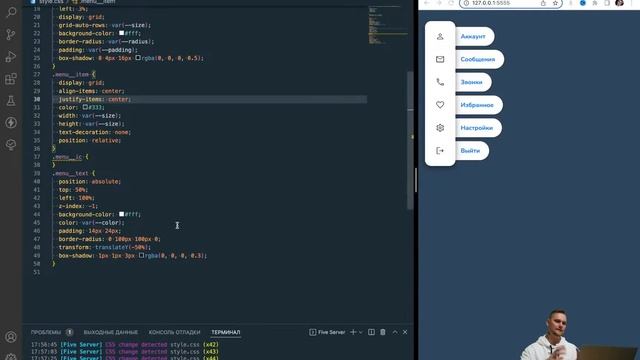Click the Звонки menu label
Viewport: 640px width, 360px height.
coord(471,82)
